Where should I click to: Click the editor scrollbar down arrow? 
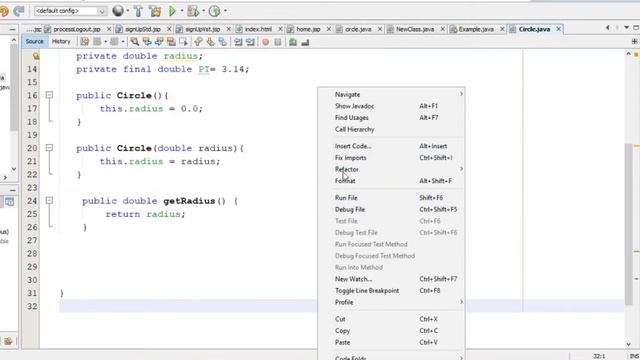(x=629, y=344)
